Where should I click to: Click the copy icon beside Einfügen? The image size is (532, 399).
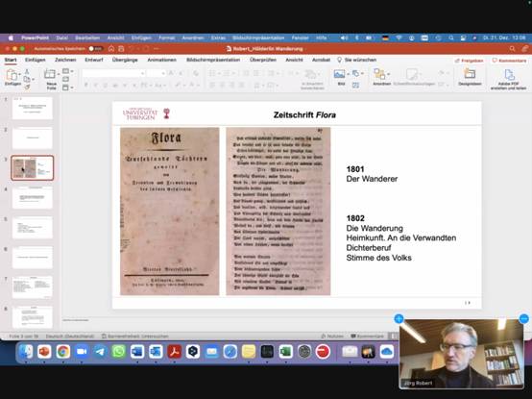tap(26, 79)
